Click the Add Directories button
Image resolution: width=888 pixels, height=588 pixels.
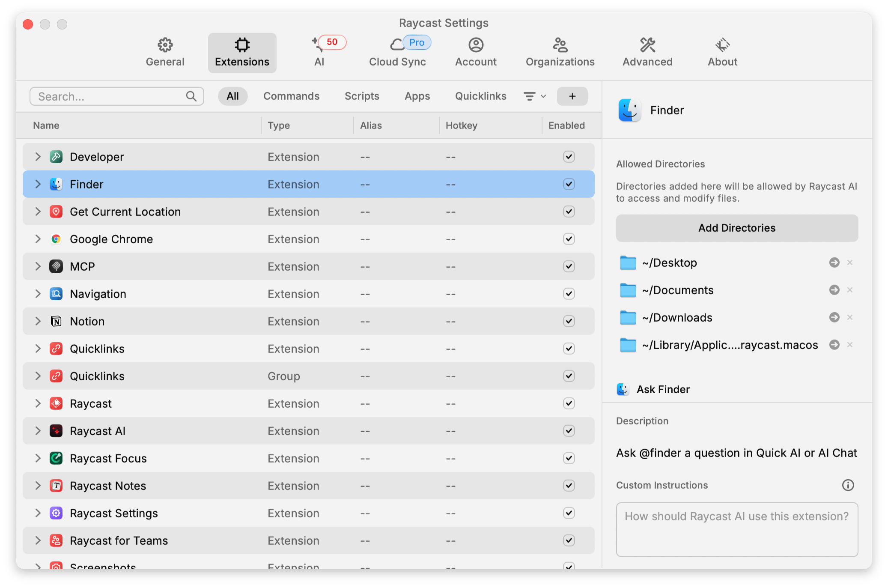[736, 228]
